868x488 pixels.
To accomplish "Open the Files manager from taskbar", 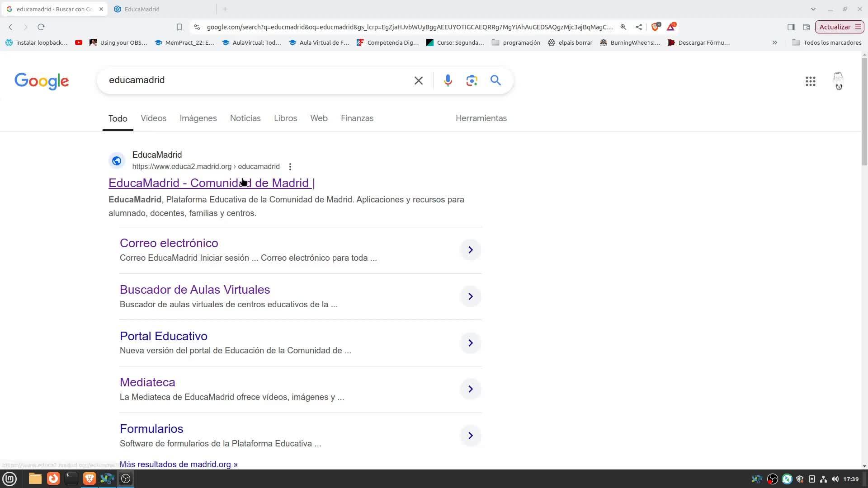I will [35, 479].
